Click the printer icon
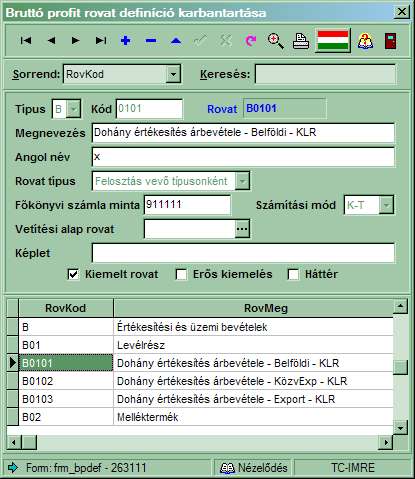This screenshot has height=479, width=415. 301,41
